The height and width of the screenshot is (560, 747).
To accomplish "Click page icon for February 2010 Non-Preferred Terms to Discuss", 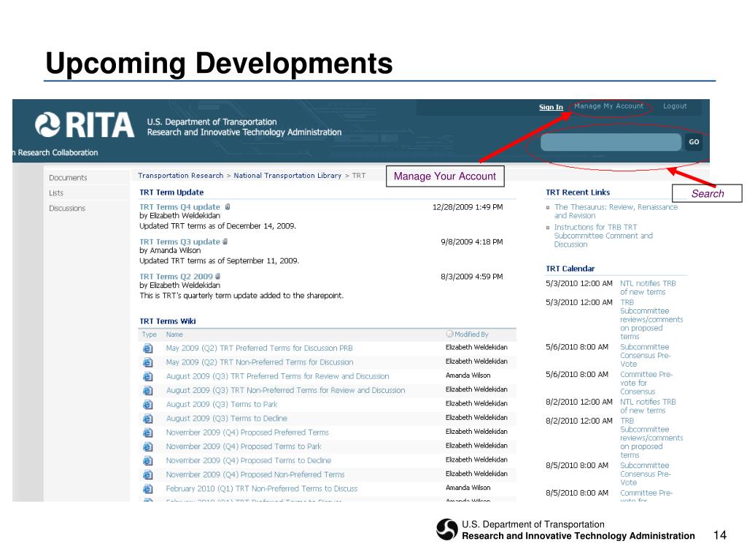I will [148, 489].
